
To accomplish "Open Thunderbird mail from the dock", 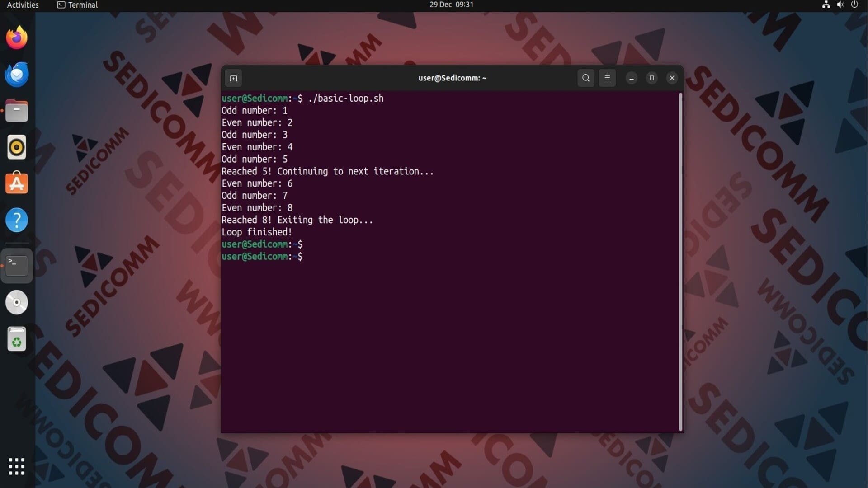I will (17, 75).
